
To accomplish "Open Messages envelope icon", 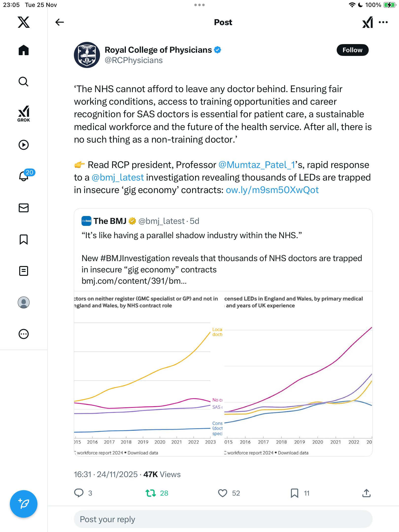I will (x=24, y=208).
